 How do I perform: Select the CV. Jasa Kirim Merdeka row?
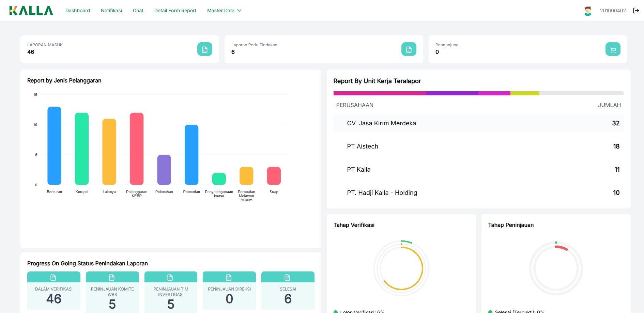click(478, 123)
